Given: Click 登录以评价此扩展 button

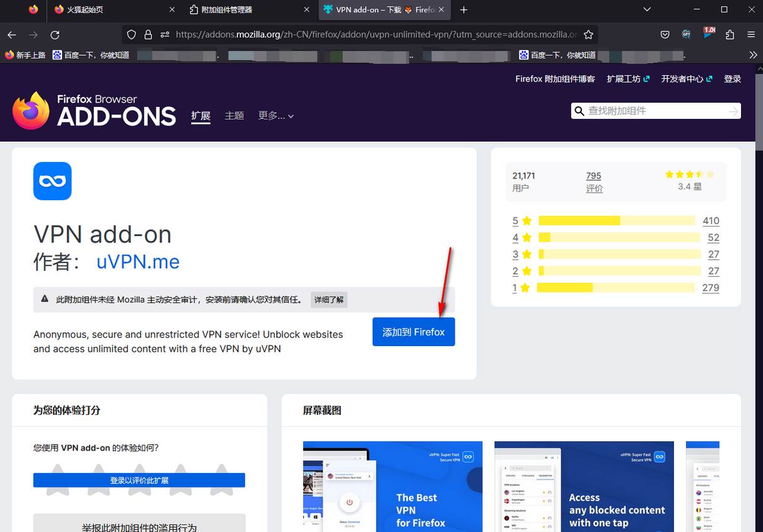Looking at the screenshot, I should (139, 480).
